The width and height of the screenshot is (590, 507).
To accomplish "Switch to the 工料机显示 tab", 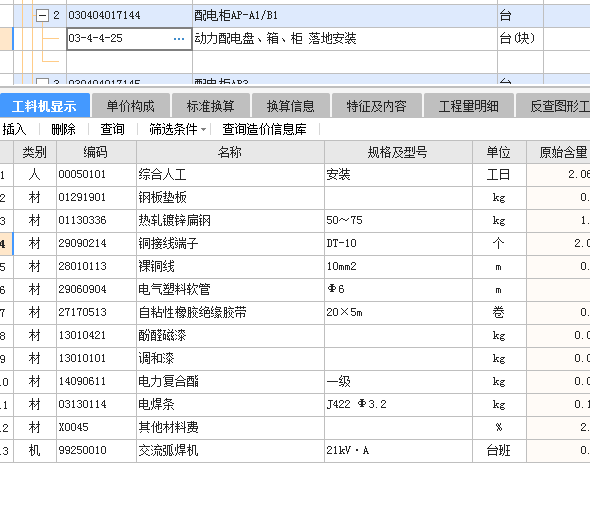I will [44, 106].
